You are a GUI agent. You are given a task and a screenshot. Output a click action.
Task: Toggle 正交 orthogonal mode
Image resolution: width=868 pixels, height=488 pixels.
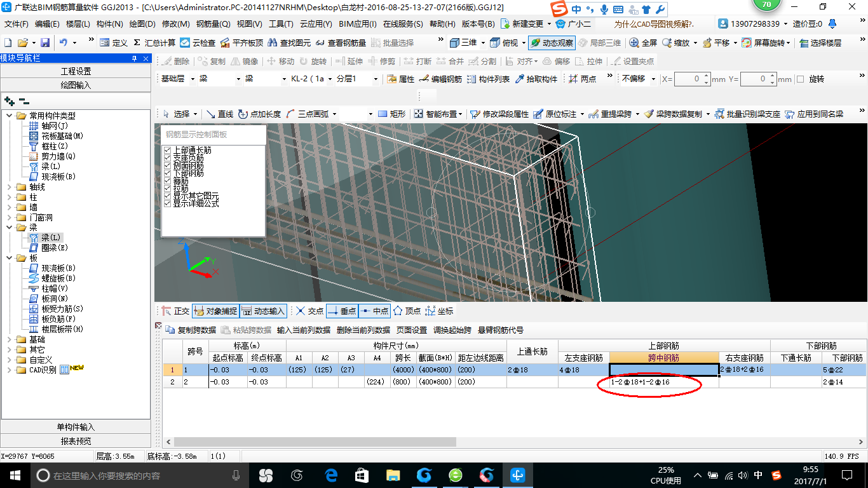[175, 311]
